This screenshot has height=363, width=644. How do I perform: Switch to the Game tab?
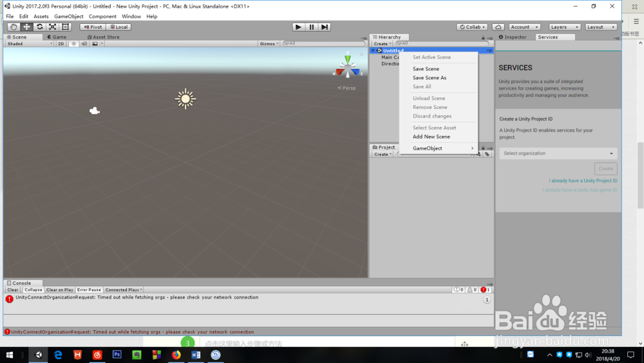57,37
